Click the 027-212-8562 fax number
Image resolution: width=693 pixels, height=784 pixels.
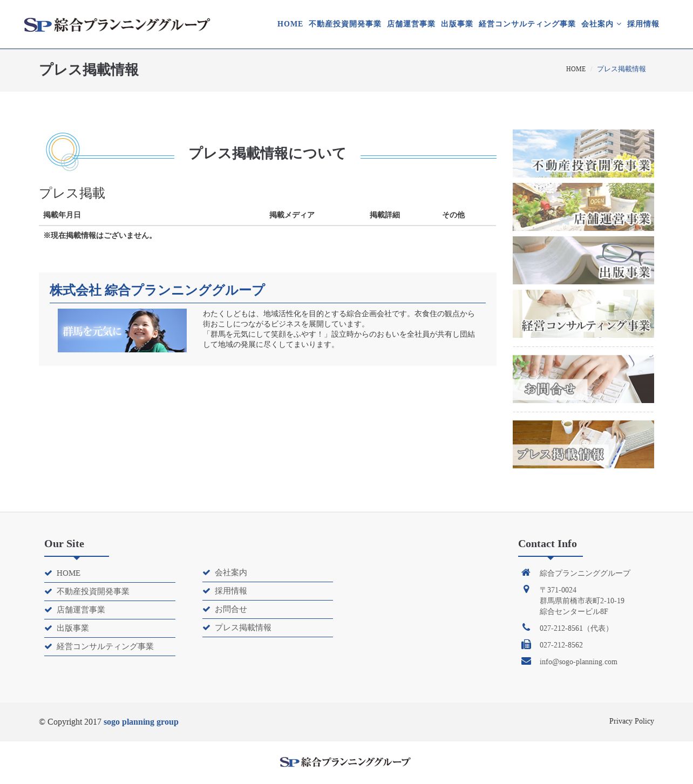(561, 645)
